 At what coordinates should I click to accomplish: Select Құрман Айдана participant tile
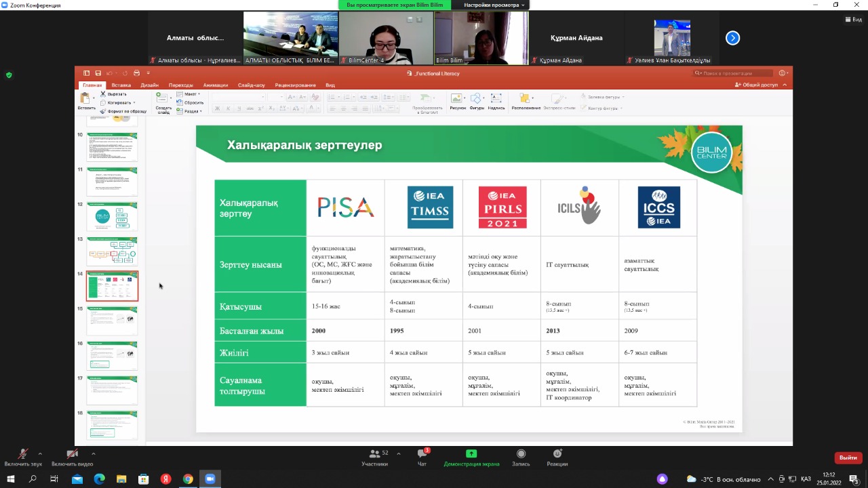coord(576,38)
